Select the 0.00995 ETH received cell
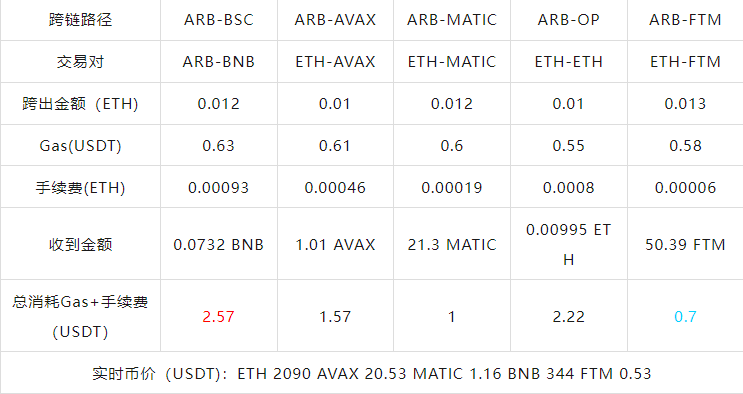Image resolution: width=743 pixels, height=394 pixels. (x=569, y=245)
